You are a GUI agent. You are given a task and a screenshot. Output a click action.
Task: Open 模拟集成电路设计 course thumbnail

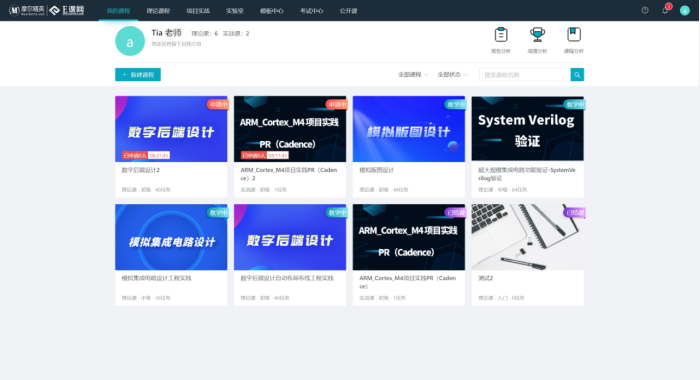(171, 237)
